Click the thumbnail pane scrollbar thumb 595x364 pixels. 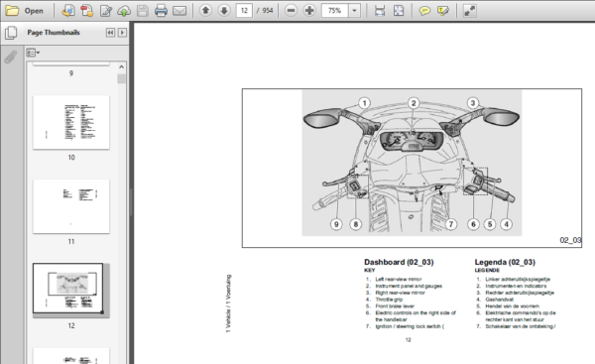coord(121,79)
